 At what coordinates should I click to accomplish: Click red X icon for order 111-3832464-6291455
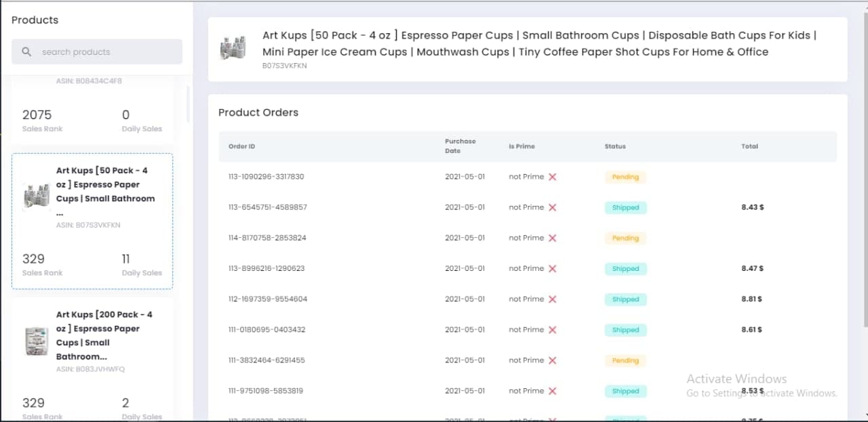point(553,360)
